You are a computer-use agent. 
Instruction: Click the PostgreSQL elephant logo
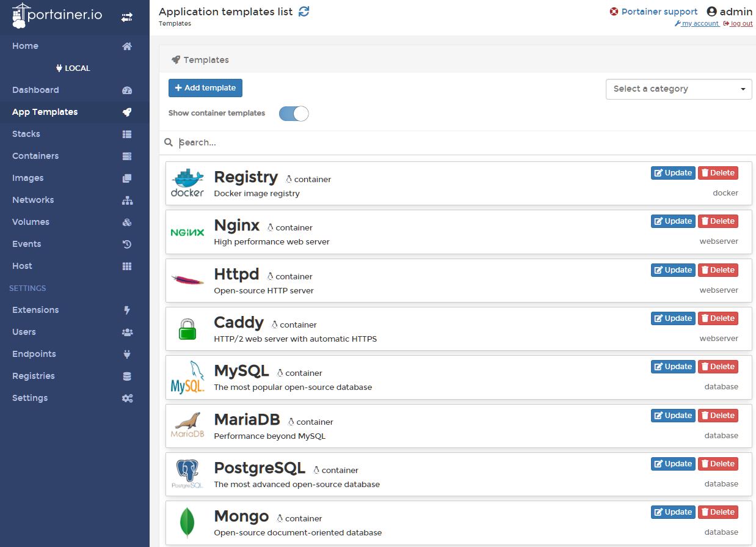coord(187,474)
